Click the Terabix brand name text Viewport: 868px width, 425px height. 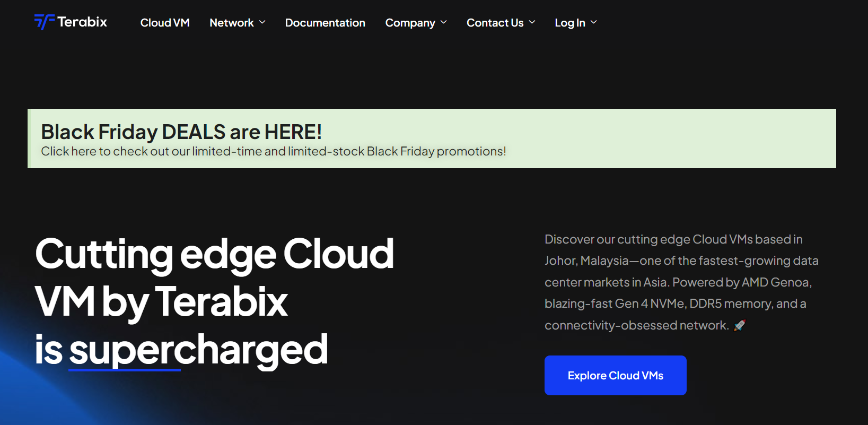[x=82, y=22]
